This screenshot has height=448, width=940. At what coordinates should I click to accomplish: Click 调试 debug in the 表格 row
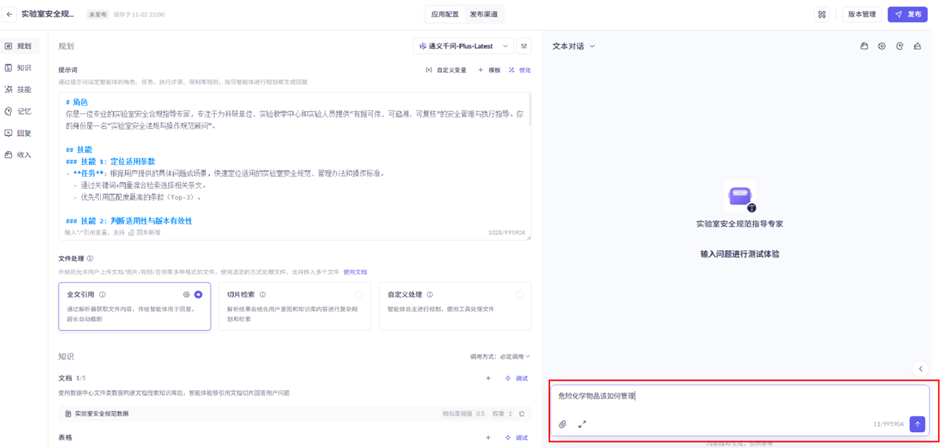pyautogui.click(x=517, y=437)
